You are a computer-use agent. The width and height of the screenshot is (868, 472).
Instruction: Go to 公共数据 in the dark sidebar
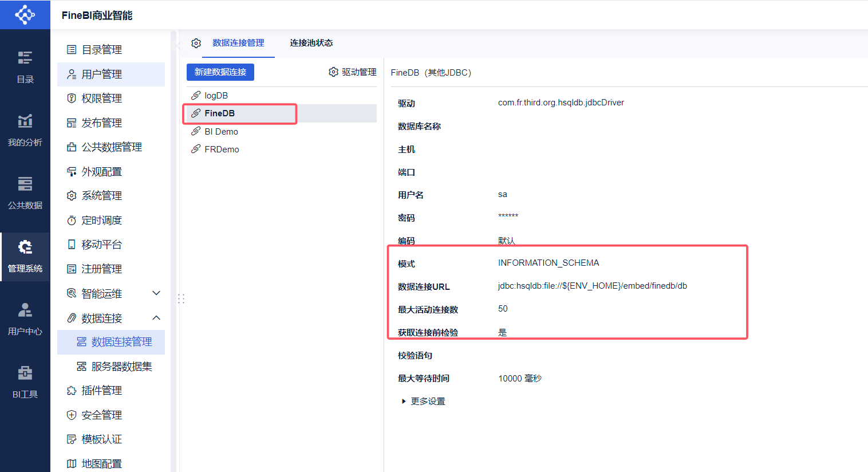coord(25,193)
